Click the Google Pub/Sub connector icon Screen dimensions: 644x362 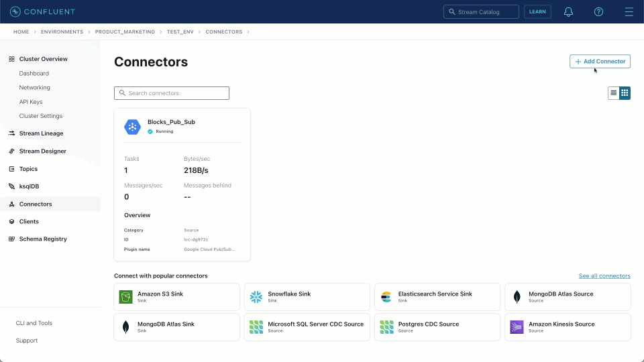point(132,127)
